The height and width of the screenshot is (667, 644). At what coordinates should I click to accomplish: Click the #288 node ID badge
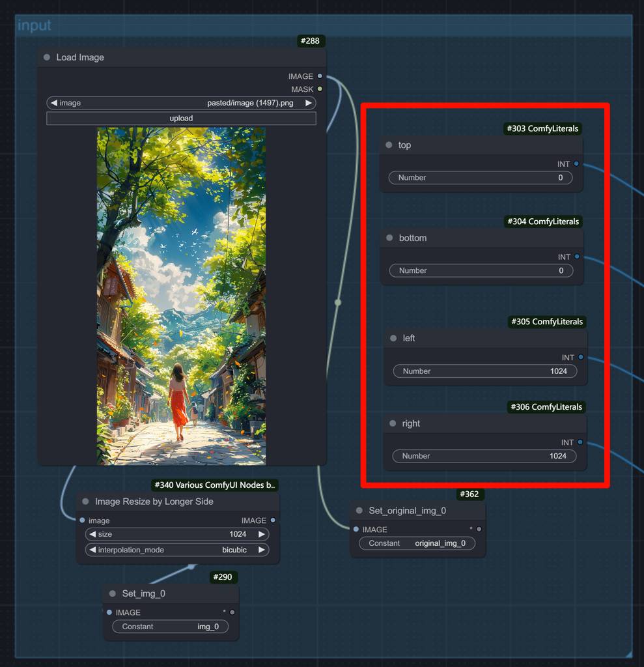click(x=310, y=41)
